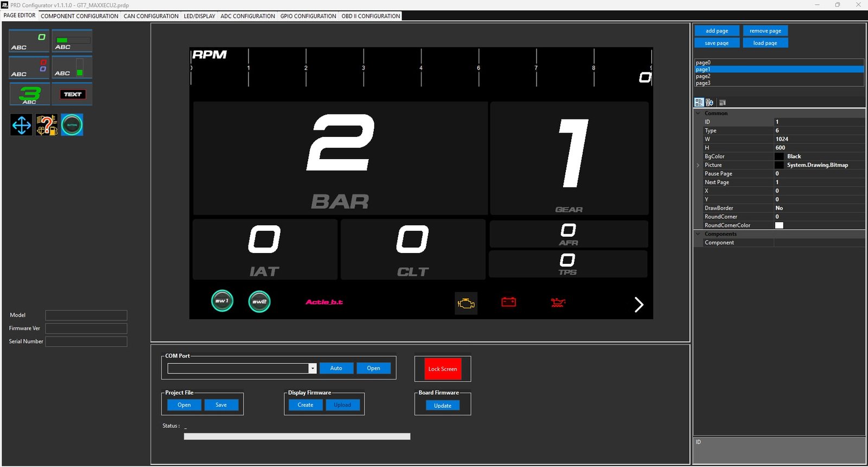Click the RoundCornerColor white swatch
The width and height of the screenshot is (868, 467).
(x=779, y=225)
